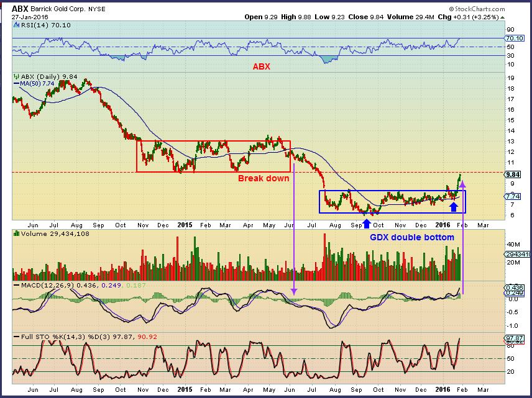Click the ABX (Daily) 9.84 legend

(x=49, y=77)
